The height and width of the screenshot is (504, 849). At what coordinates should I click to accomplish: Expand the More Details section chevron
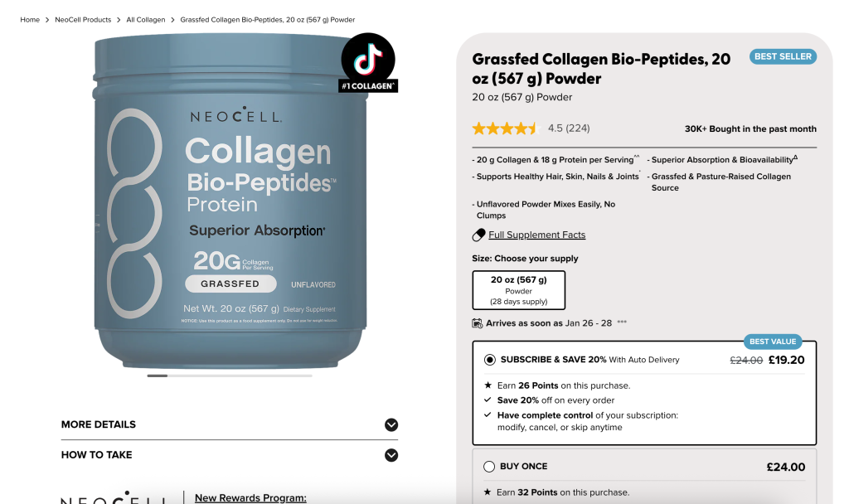pyautogui.click(x=391, y=425)
